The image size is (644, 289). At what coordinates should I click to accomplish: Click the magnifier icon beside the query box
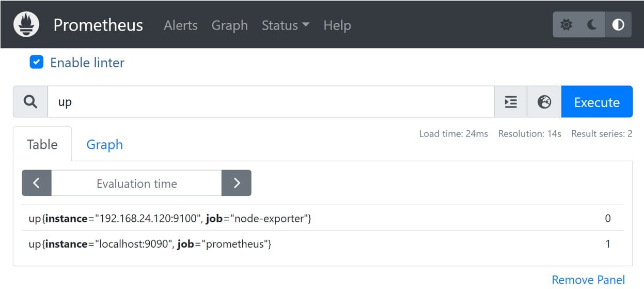pos(30,102)
